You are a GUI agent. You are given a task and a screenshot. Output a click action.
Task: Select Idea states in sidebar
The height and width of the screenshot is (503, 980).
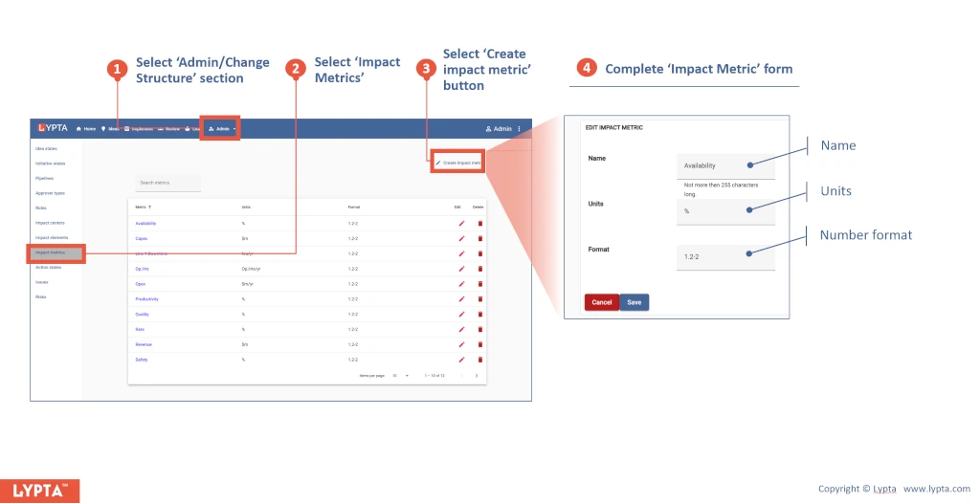(46, 149)
